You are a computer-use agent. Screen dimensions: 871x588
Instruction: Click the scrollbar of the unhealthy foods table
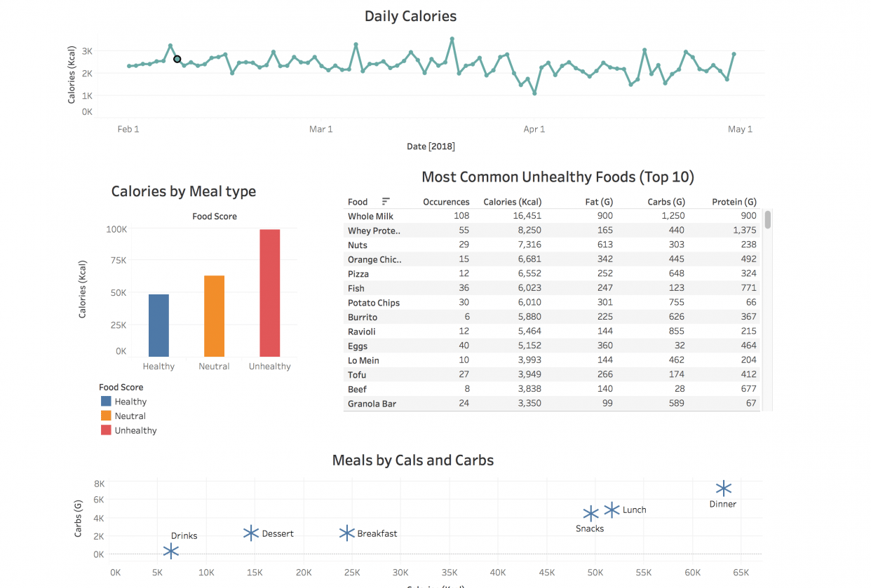(767, 220)
